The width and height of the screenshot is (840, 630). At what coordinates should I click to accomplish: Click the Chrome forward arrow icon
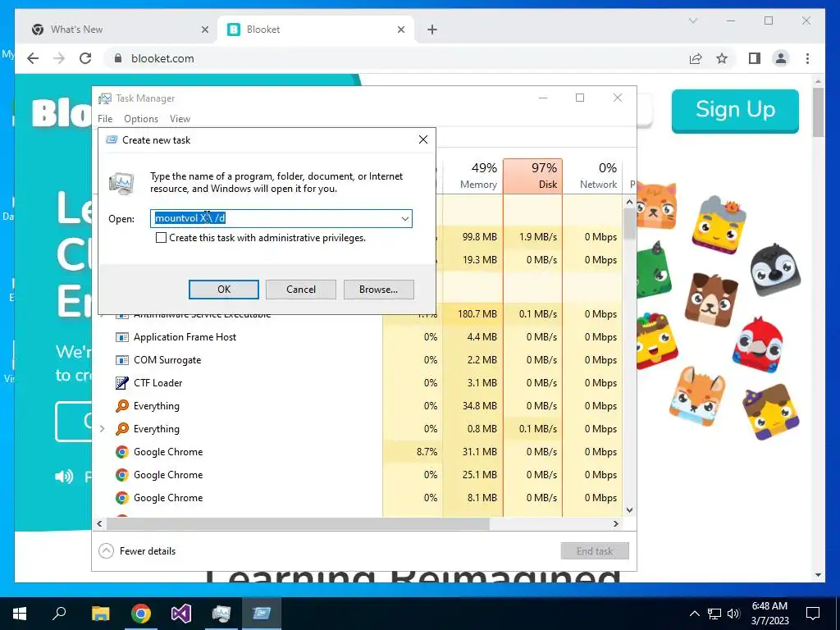59,58
